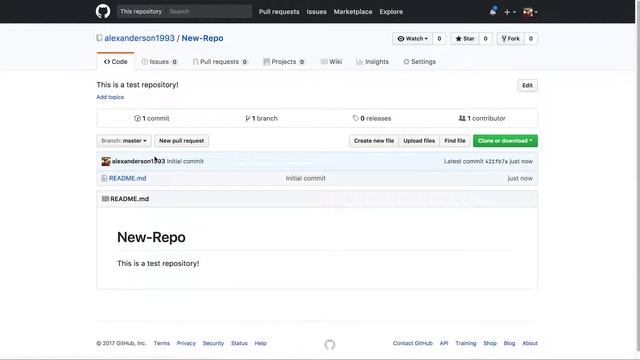View the stargazers count next to Star
The width and height of the screenshot is (640, 360).
click(x=485, y=38)
